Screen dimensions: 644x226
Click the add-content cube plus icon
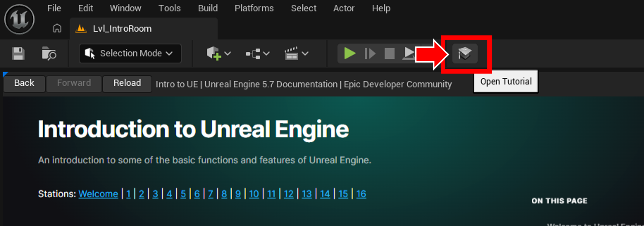point(214,53)
